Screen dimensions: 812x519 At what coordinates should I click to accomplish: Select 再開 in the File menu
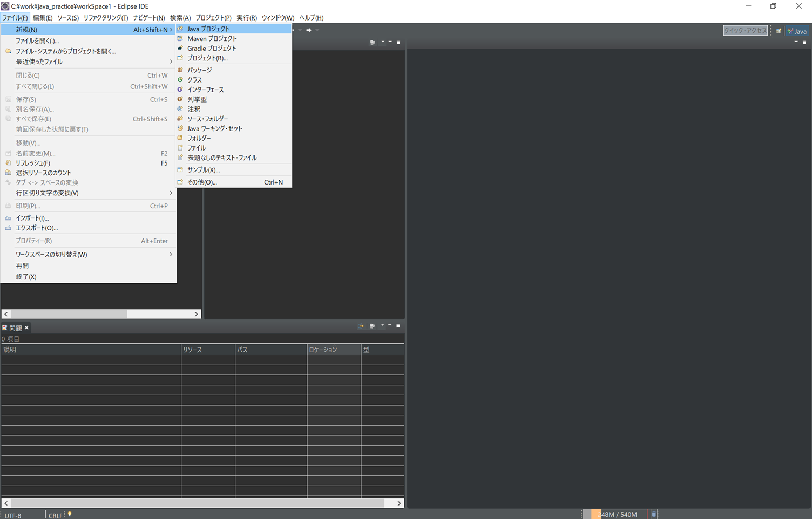tap(89, 266)
